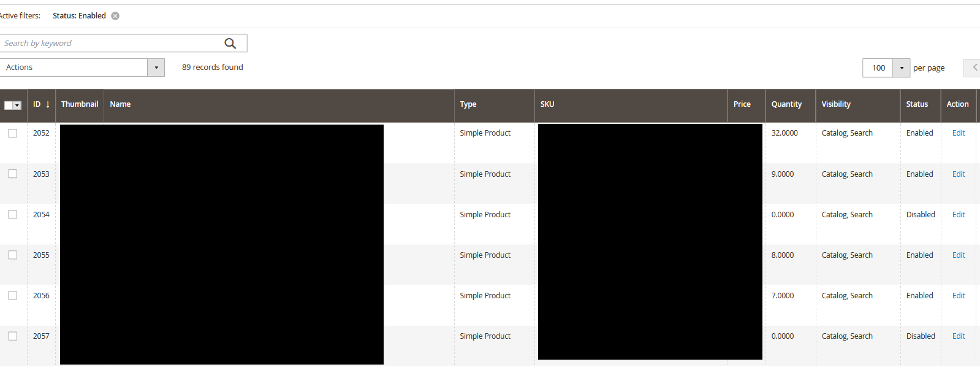980x367 pixels.
Task: Toggle the select-all checkbox in the header
Action: pos(9,105)
